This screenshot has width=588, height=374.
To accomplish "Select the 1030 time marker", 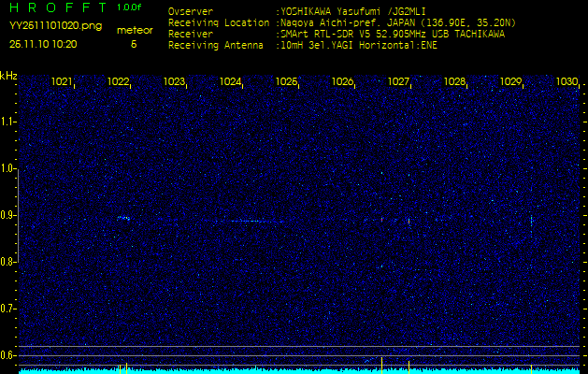I will 566,82.
